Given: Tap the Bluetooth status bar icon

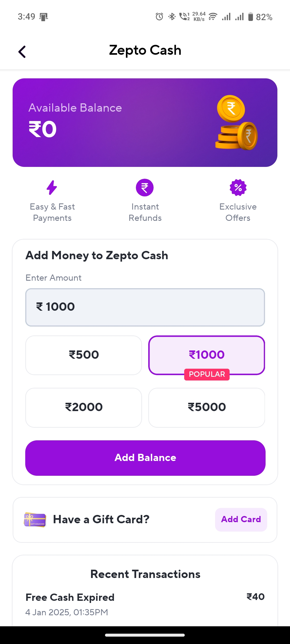Looking at the screenshot, I should coord(172,17).
